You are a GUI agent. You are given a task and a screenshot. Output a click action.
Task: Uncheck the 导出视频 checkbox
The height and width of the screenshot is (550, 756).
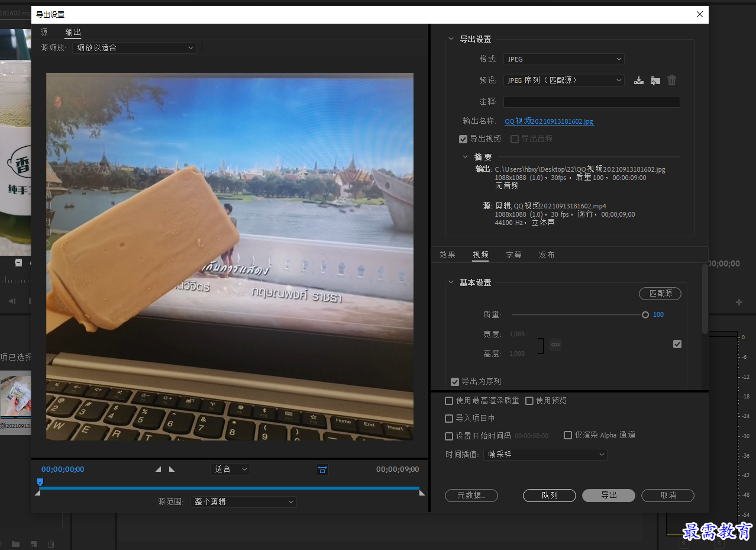tap(463, 139)
